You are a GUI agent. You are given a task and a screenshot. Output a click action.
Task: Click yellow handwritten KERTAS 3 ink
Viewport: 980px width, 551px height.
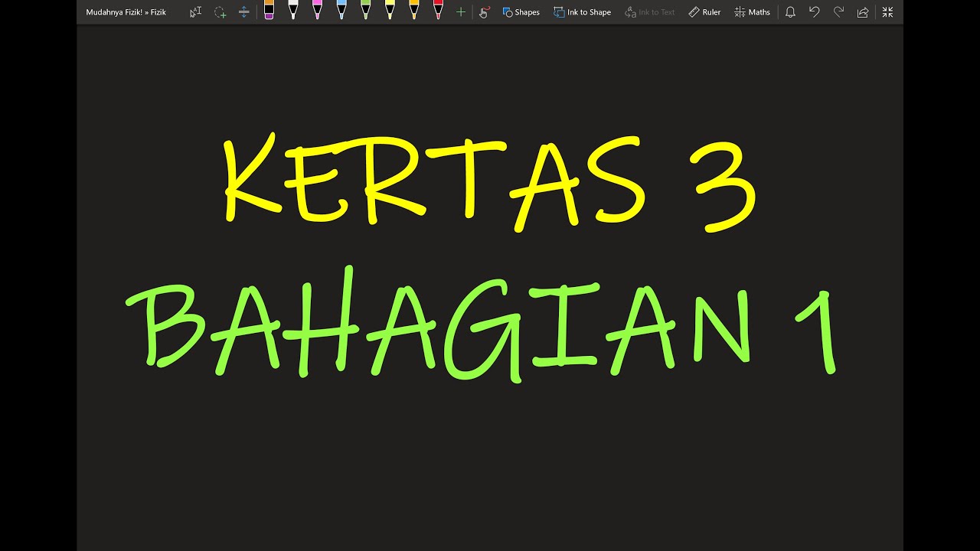(x=490, y=184)
